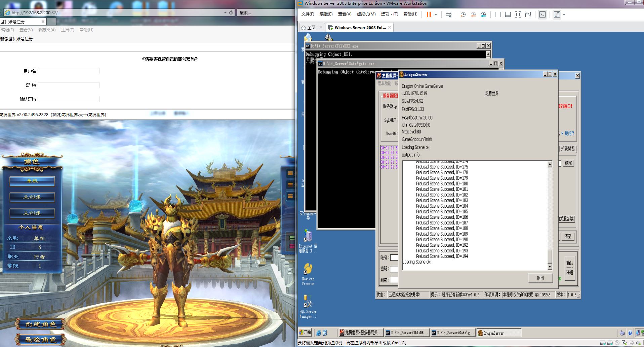
Task: Open Internet Information Services desktop shortcut
Action: (x=308, y=241)
